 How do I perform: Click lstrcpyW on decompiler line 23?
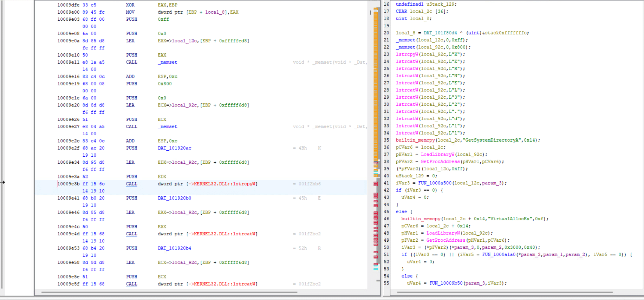click(x=407, y=54)
